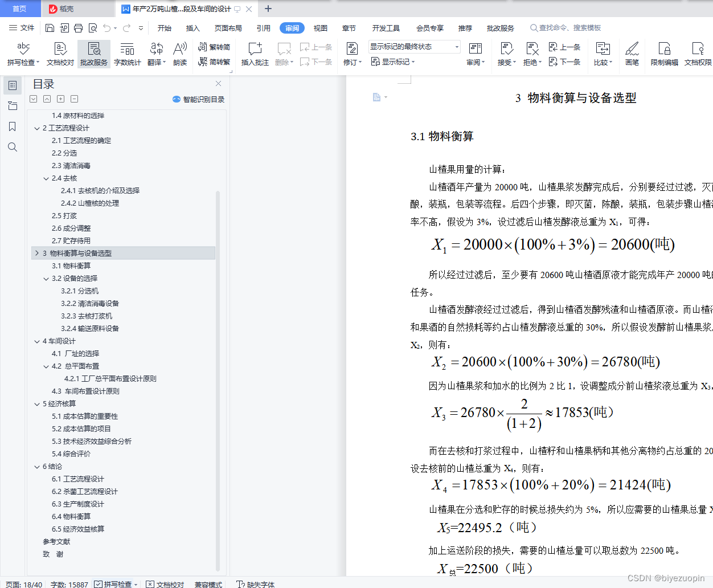Open the search icon in left sidebar
The width and height of the screenshot is (713, 588).
tap(13, 147)
